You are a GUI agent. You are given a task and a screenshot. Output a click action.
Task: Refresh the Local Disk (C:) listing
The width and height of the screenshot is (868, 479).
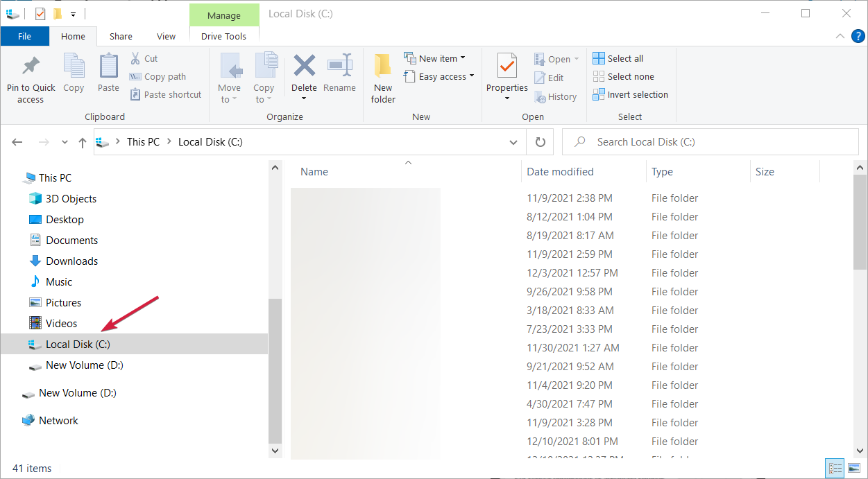coord(541,142)
